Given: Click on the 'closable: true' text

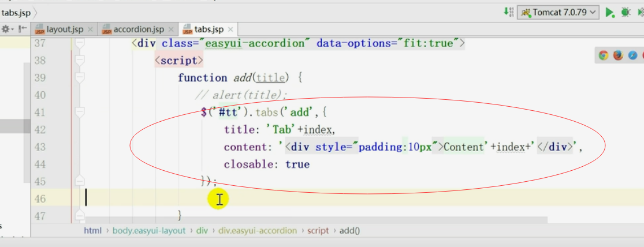Looking at the screenshot, I should click(x=267, y=164).
